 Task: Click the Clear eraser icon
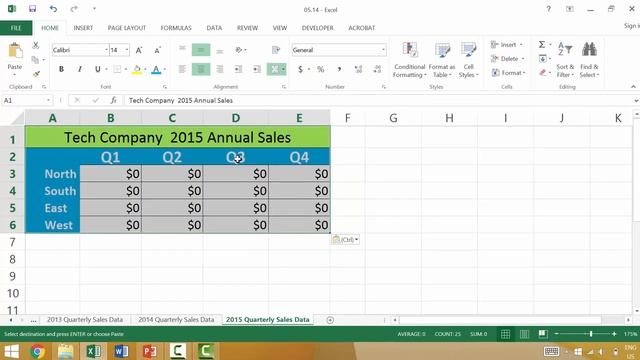542,73
